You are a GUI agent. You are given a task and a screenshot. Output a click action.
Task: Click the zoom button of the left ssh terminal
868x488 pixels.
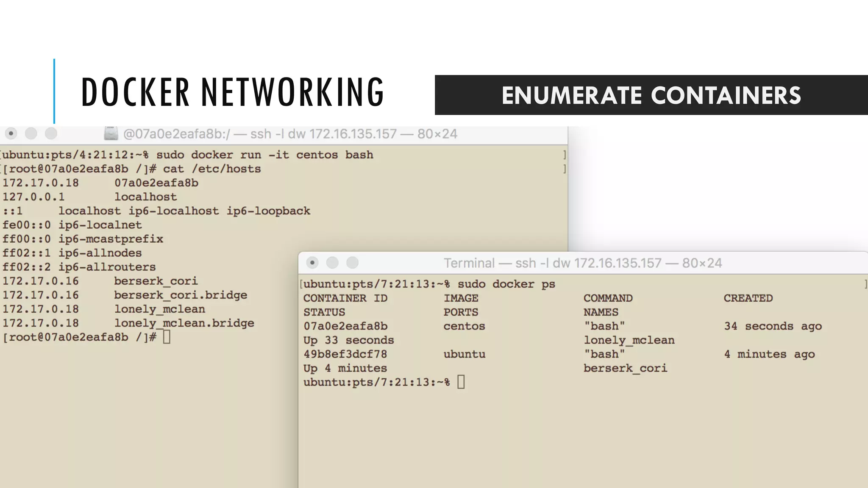click(51, 134)
